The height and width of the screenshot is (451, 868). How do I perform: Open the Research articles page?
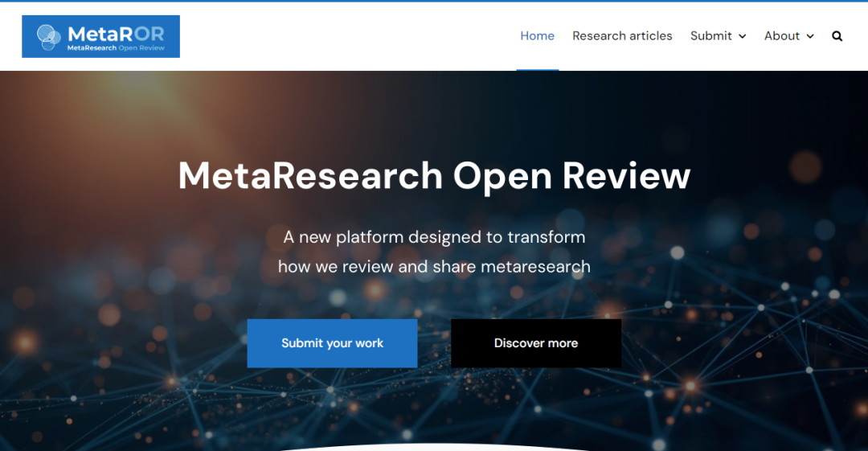coord(622,36)
